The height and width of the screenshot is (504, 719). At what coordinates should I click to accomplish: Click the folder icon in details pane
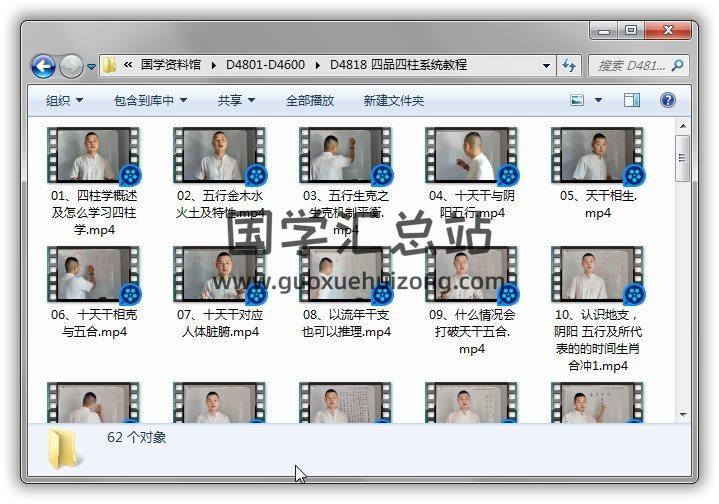[65, 449]
